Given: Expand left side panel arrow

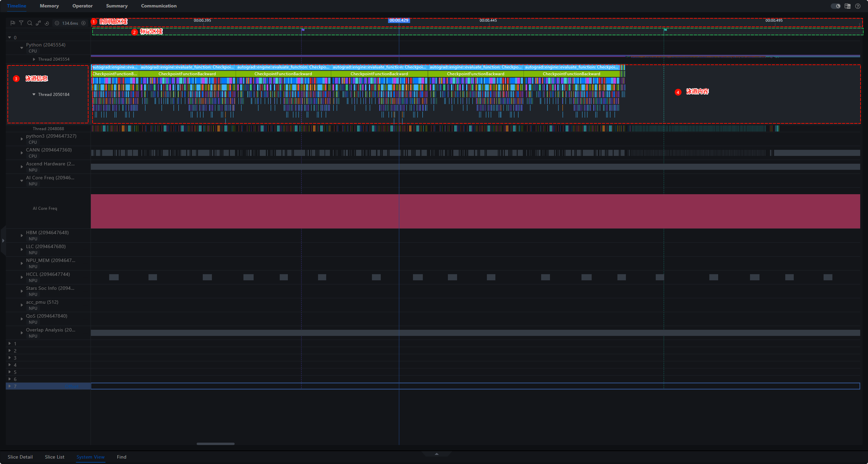Looking at the screenshot, I should 3,241.
